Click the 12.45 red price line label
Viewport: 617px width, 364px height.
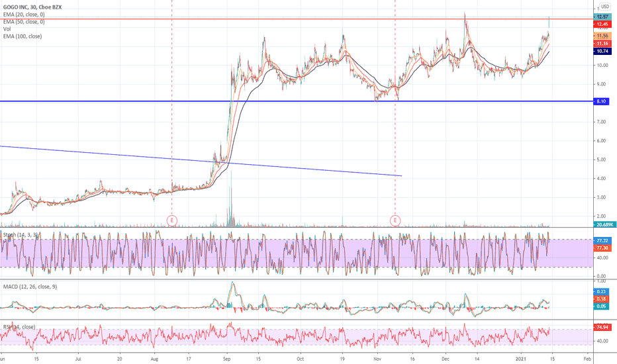(602, 24)
